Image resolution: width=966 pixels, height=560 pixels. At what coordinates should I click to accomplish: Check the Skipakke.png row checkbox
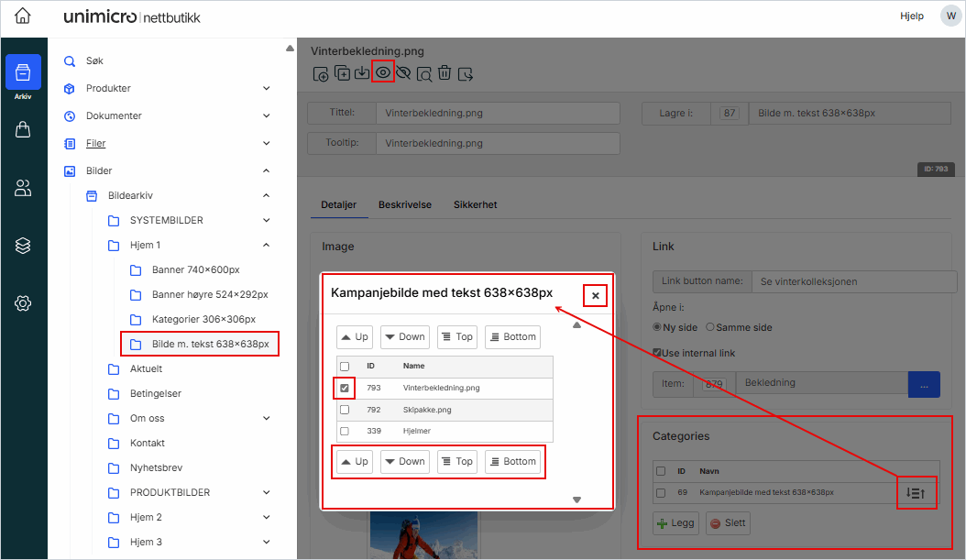345,410
